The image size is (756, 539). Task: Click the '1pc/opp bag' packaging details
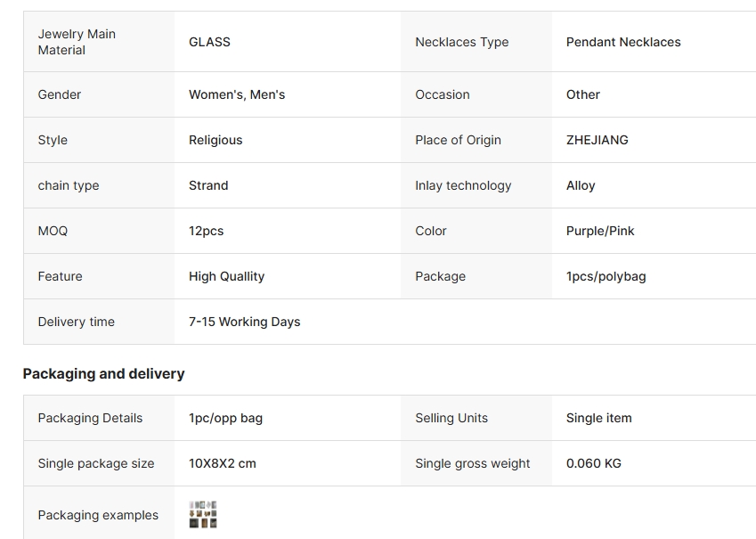pyautogui.click(x=225, y=418)
